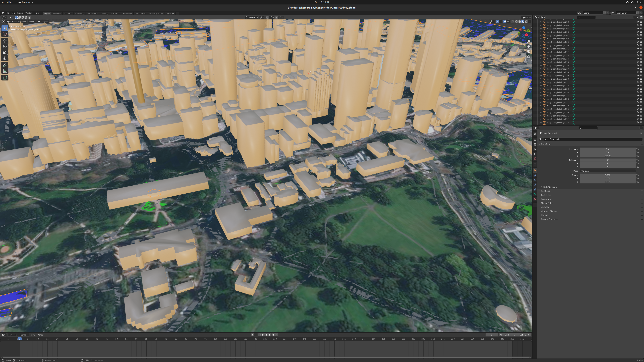Open the Modifier properties wrench tab

(535, 175)
